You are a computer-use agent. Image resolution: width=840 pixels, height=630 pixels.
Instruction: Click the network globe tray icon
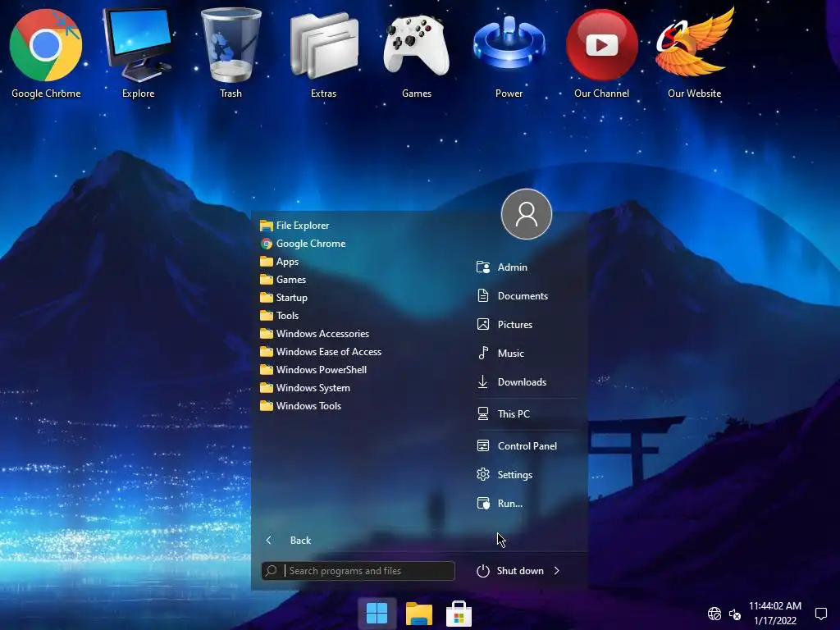click(x=714, y=614)
